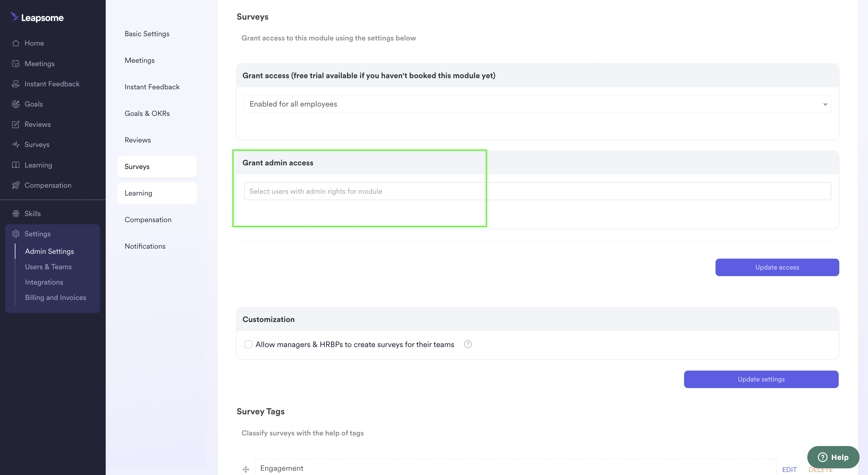The image size is (868, 475).
Task: Click the Reviews pencil icon
Action: tap(16, 124)
